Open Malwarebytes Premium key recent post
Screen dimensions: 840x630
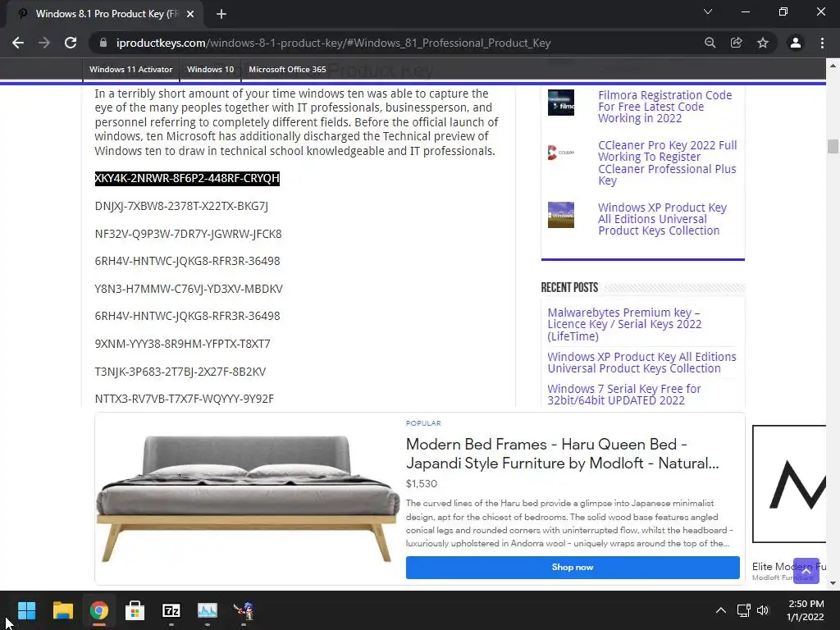[624, 324]
